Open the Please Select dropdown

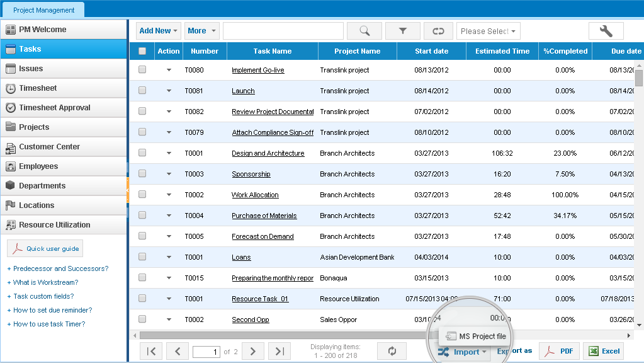(489, 31)
